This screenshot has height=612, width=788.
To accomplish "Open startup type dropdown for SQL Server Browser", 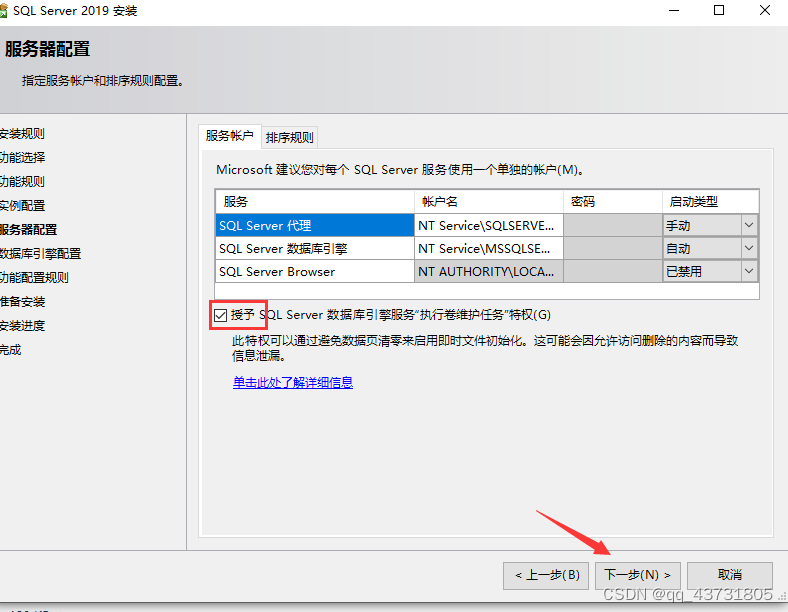I will point(748,271).
